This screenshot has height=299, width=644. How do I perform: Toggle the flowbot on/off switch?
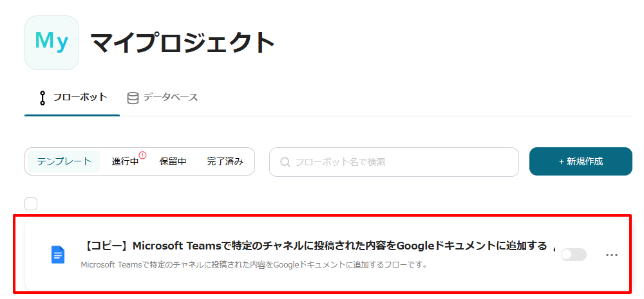coord(574,255)
